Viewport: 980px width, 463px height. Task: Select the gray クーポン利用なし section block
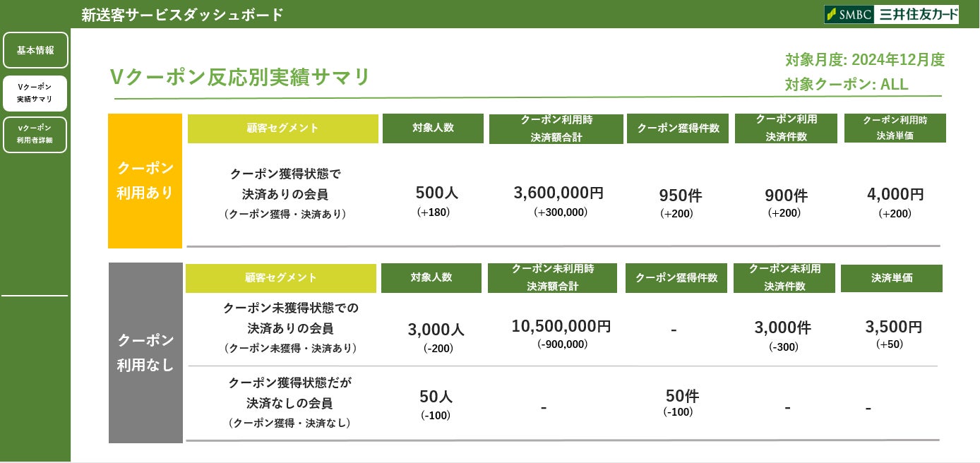click(145, 352)
